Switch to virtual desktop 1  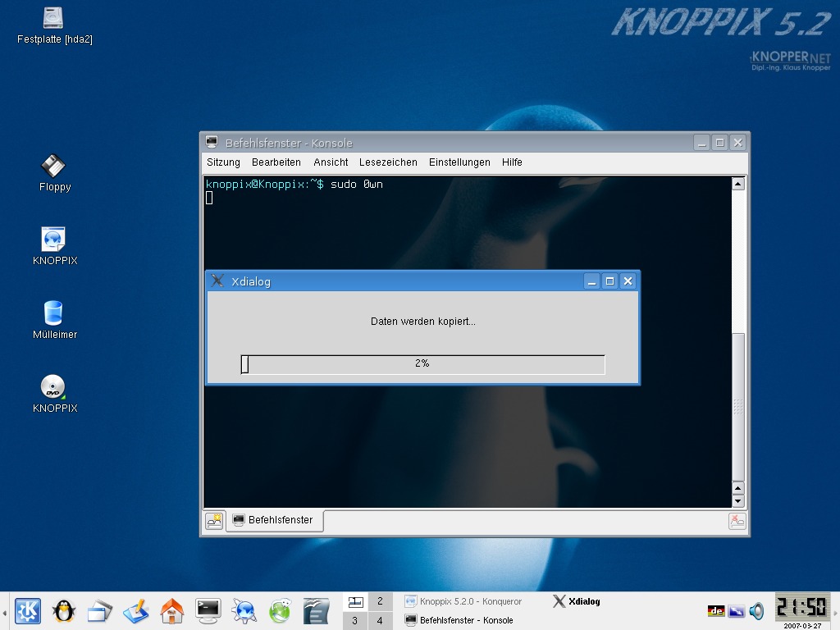[355, 601]
